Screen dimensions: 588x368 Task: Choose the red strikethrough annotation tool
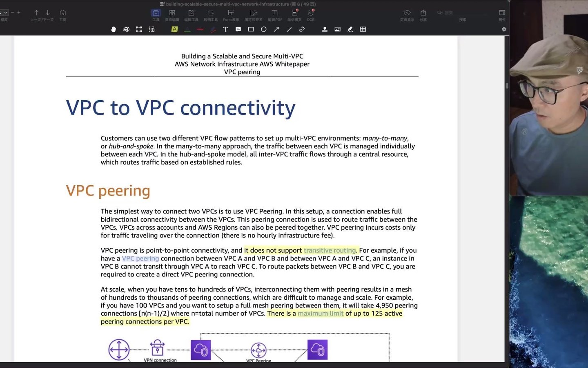[200, 29]
